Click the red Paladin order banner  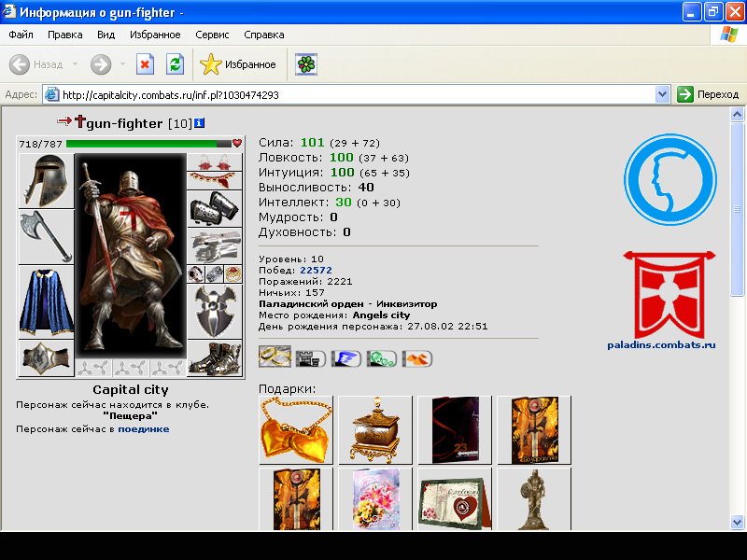pos(669,294)
